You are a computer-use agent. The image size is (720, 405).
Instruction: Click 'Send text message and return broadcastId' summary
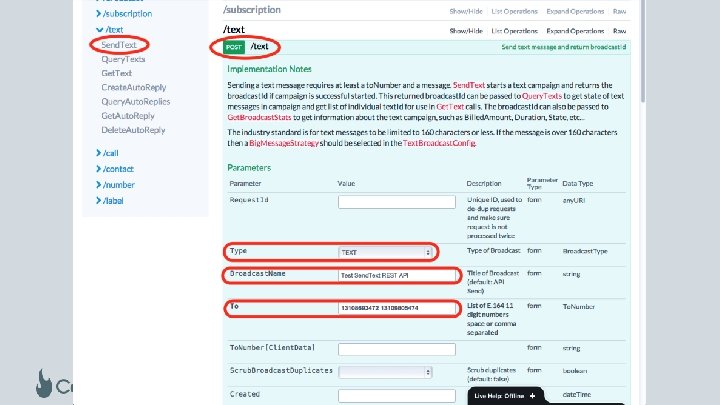coord(563,47)
